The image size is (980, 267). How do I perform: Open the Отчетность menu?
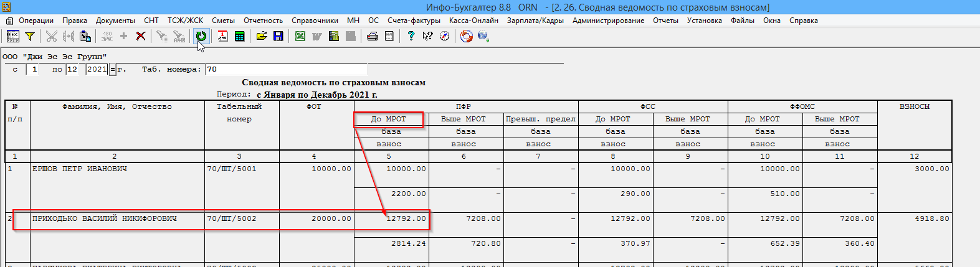(264, 21)
